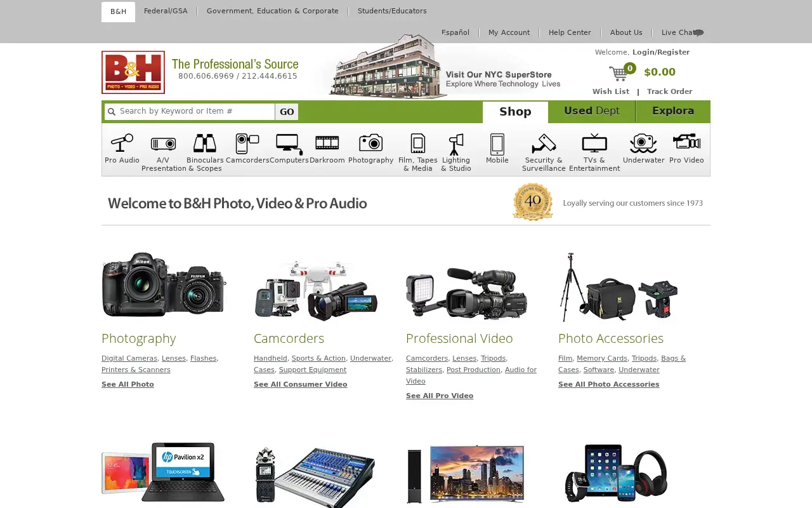This screenshot has width=812, height=508.
Task: Open Lighting & Studio category icon
Action: point(456,144)
